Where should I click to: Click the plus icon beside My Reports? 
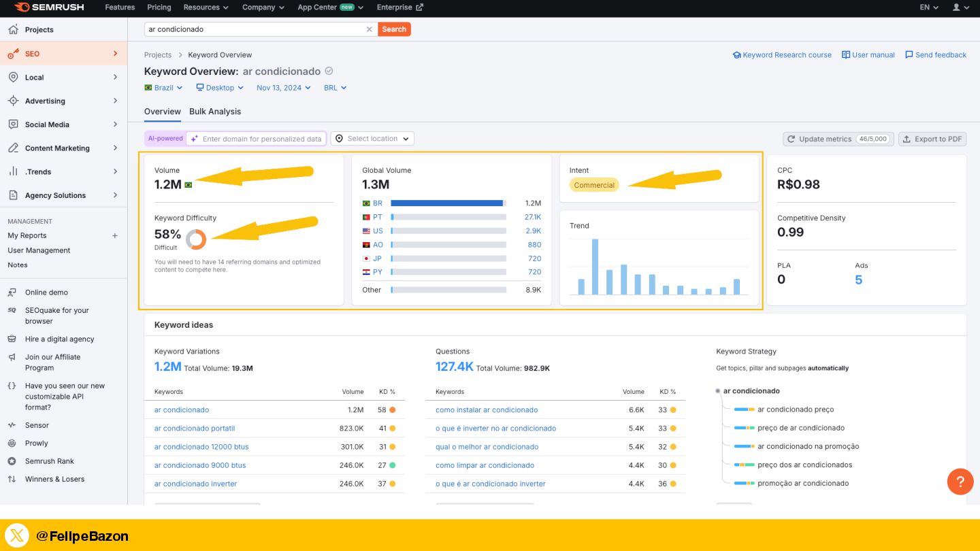[115, 236]
